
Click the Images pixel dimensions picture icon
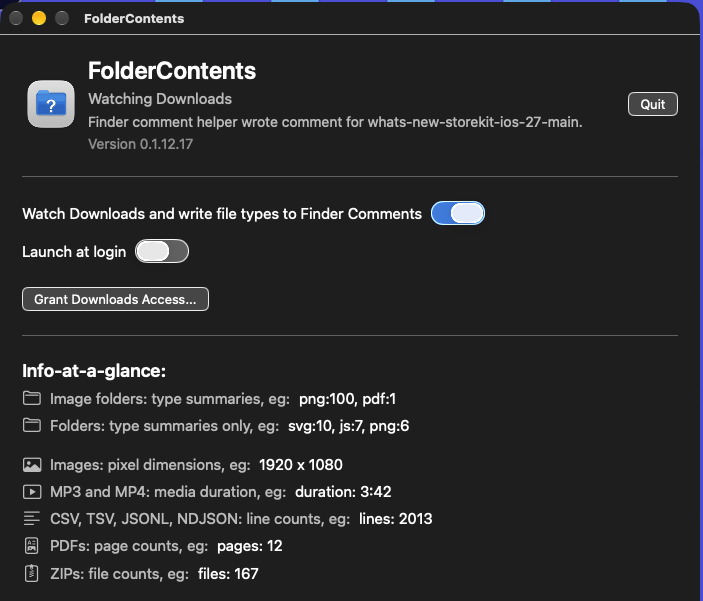[32, 465]
